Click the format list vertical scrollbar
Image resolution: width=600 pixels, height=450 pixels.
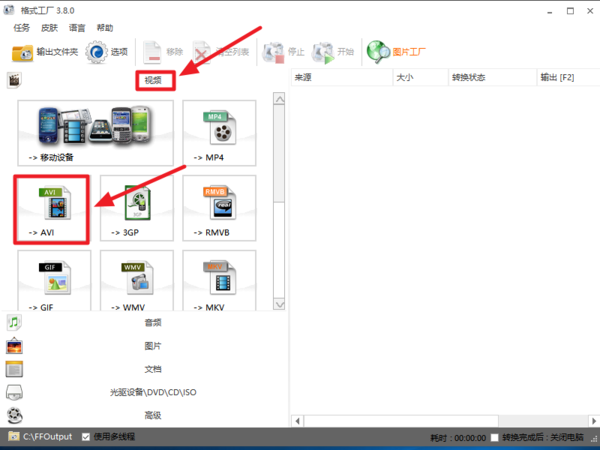tap(279, 200)
